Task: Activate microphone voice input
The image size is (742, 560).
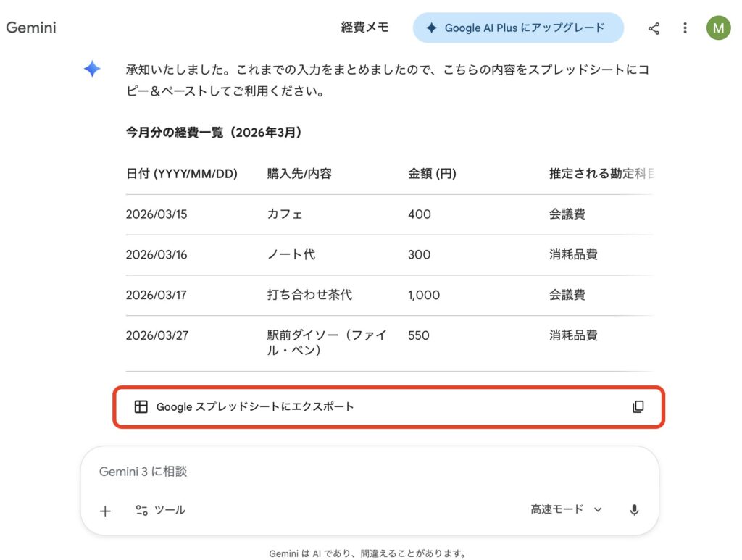Action: coord(634,510)
